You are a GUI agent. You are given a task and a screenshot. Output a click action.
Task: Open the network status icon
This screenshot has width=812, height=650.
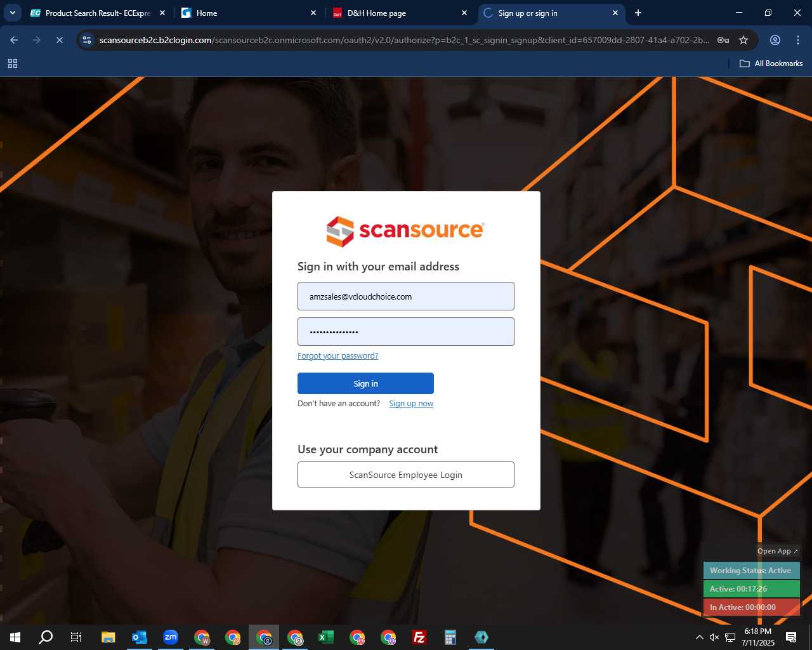[730, 637]
